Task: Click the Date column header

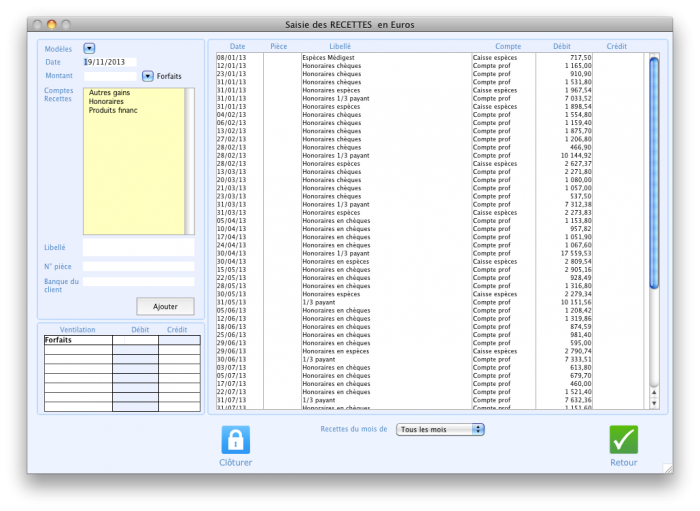Action: 238,46
